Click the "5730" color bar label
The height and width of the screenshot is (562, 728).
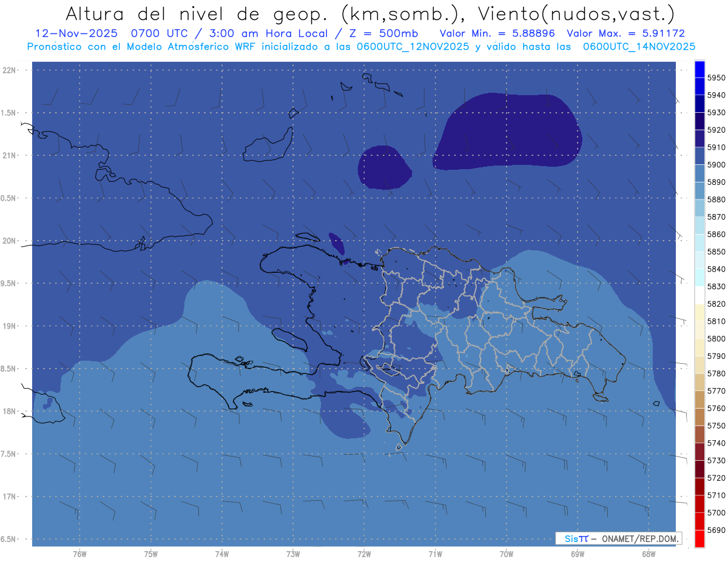(x=716, y=461)
